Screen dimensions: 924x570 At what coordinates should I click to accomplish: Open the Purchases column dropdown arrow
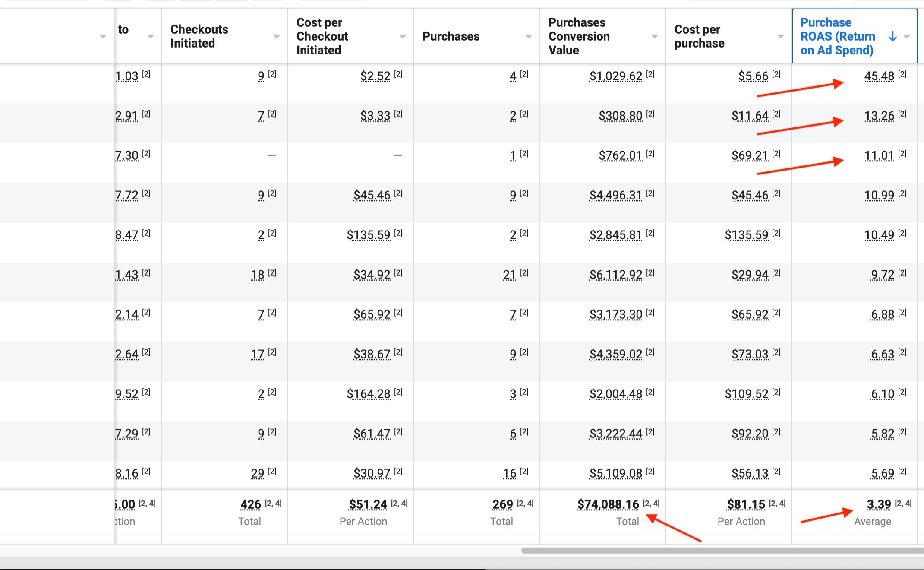click(x=528, y=37)
